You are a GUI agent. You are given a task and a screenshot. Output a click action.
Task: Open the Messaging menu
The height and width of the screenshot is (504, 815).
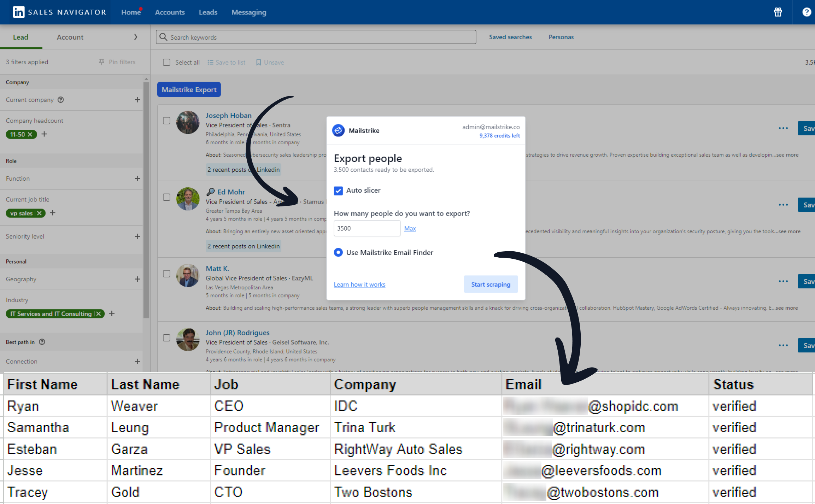[x=249, y=12]
